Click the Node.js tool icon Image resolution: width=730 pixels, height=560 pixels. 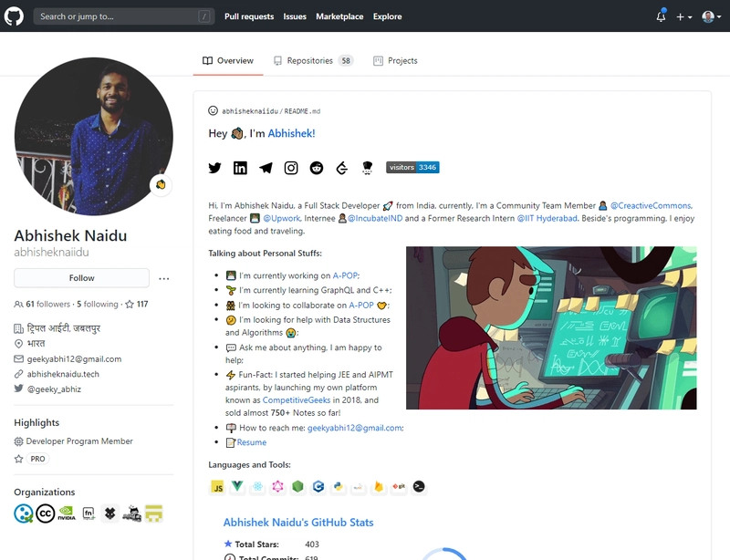pos(298,486)
